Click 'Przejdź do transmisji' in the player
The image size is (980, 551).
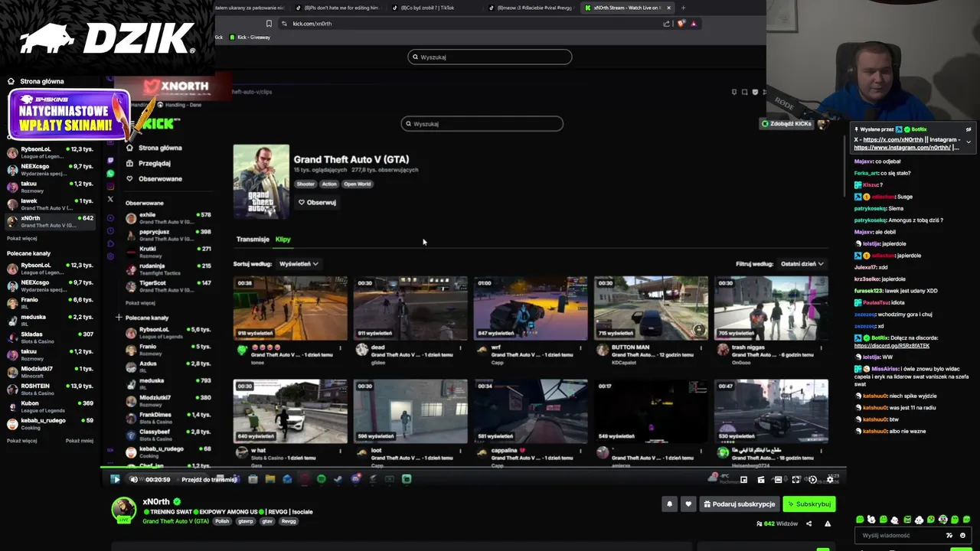[x=209, y=480]
